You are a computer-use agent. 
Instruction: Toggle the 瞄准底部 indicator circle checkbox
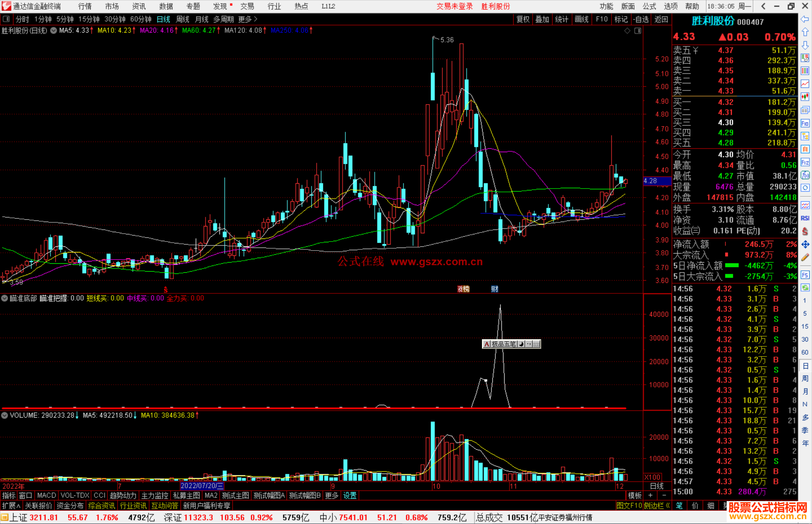[5, 298]
